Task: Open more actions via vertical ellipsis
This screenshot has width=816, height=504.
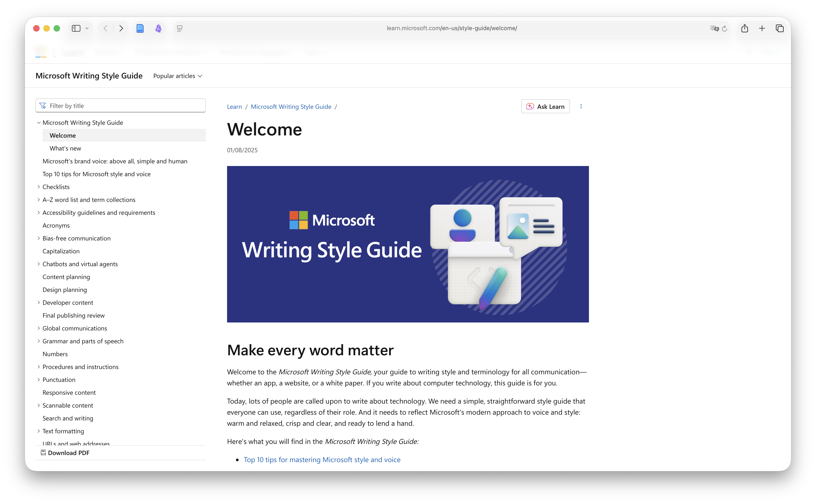Action: pyautogui.click(x=581, y=106)
